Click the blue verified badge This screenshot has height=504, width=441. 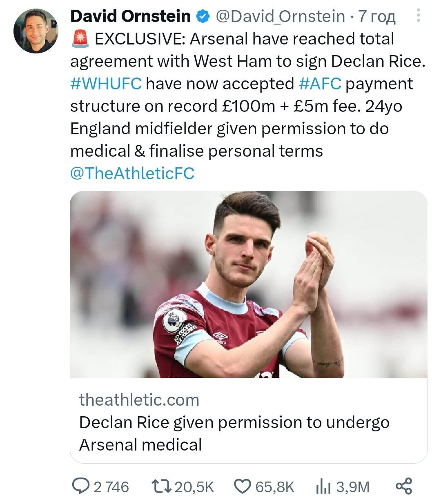click(202, 17)
